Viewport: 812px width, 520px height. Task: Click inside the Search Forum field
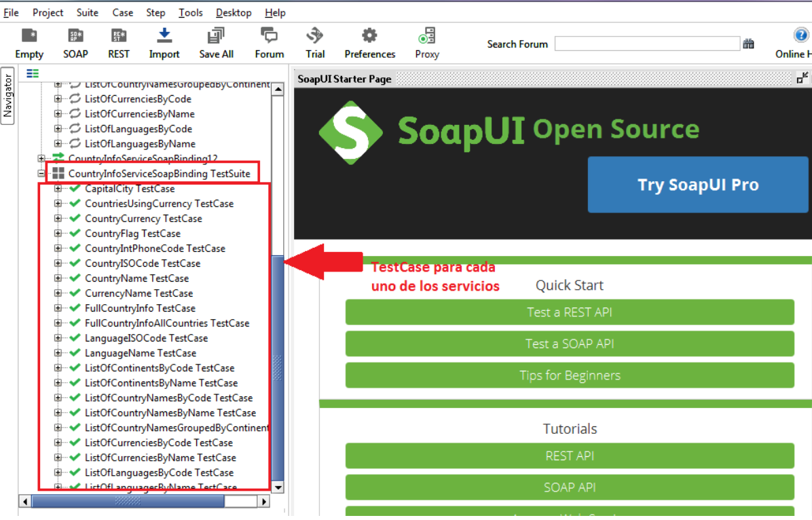pos(646,43)
